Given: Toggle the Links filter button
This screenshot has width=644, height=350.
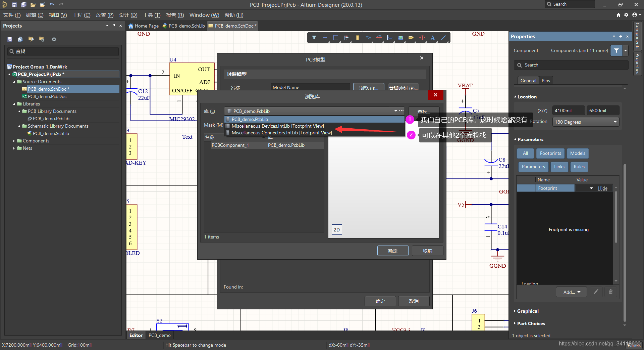Looking at the screenshot, I should point(559,167).
